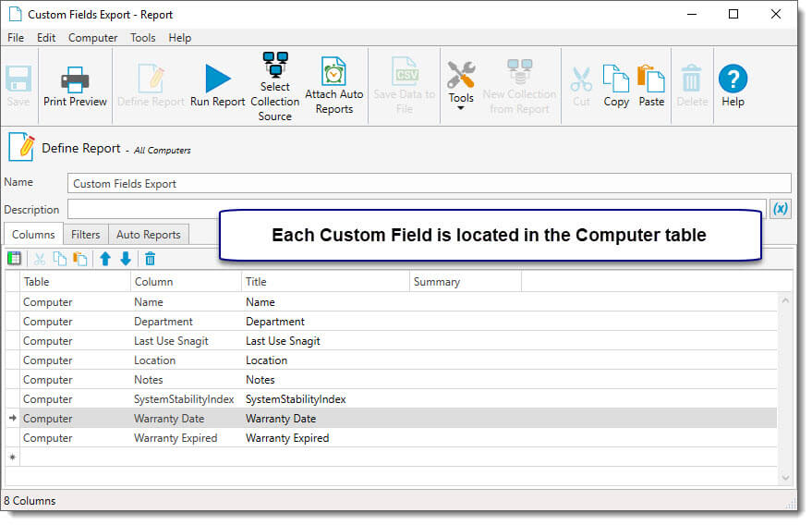Screen dimensions: 812x525
Task: Switch to the Columns tab
Action: (x=33, y=234)
